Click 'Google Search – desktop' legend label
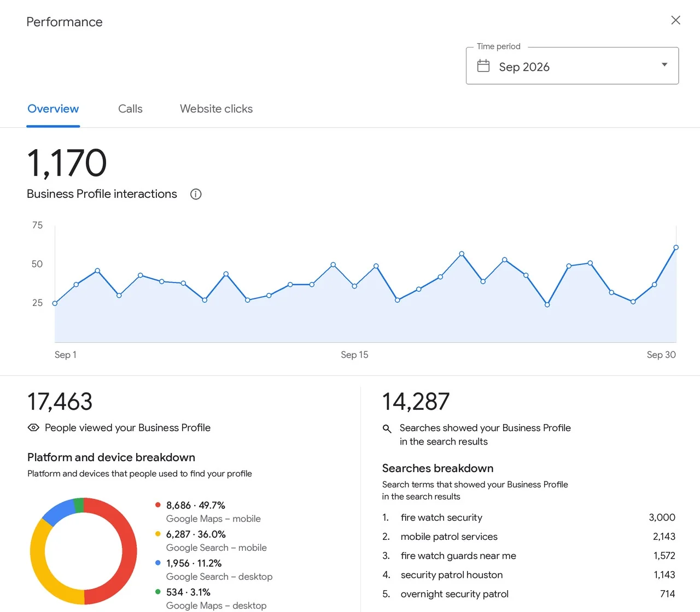 coord(219,576)
